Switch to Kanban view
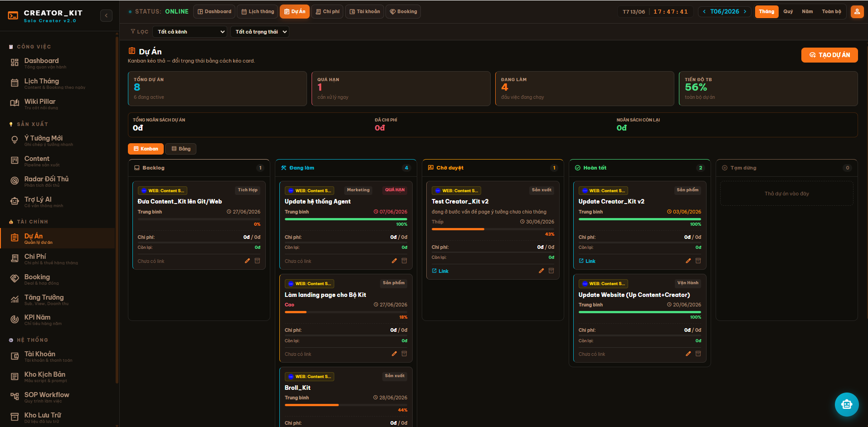Image resolution: width=868 pixels, height=427 pixels. (146, 149)
